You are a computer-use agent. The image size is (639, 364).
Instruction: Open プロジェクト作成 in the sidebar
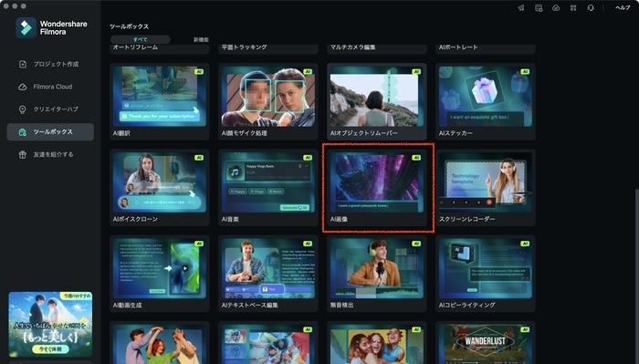click(50, 64)
